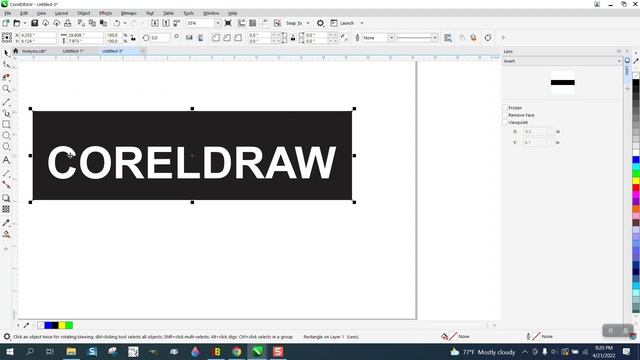This screenshot has width=640, height=360.
Task: Select the Crop tool in toolbox
Action: [x=6, y=77]
